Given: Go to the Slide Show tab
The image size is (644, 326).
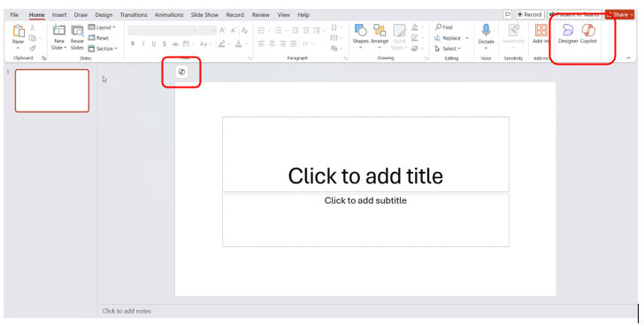Looking at the screenshot, I should tap(204, 15).
